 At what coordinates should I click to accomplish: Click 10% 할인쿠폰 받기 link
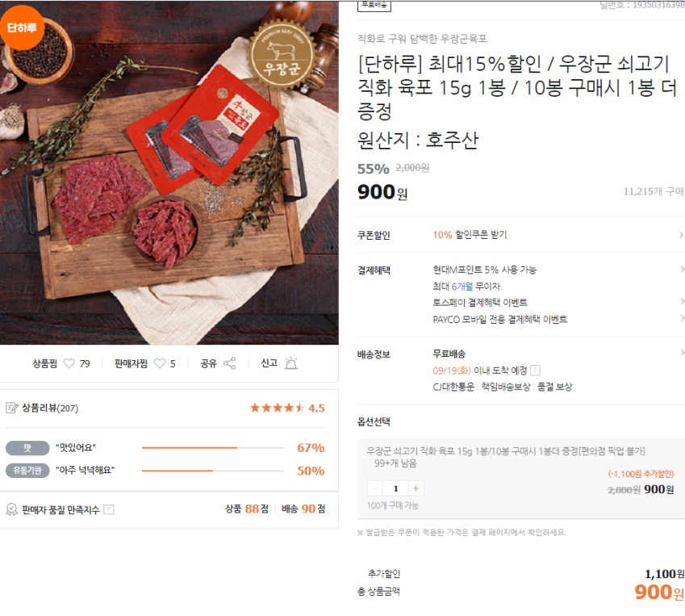[x=470, y=235]
